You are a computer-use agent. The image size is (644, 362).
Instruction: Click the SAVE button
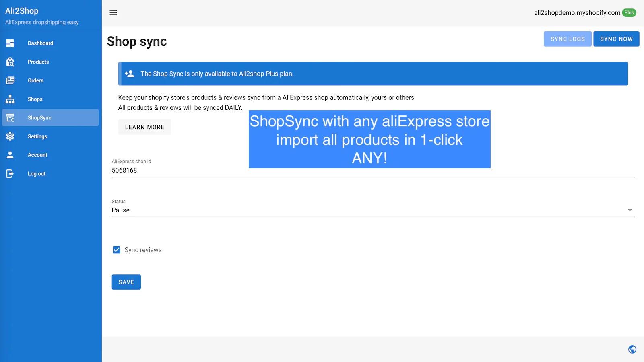click(x=126, y=282)
